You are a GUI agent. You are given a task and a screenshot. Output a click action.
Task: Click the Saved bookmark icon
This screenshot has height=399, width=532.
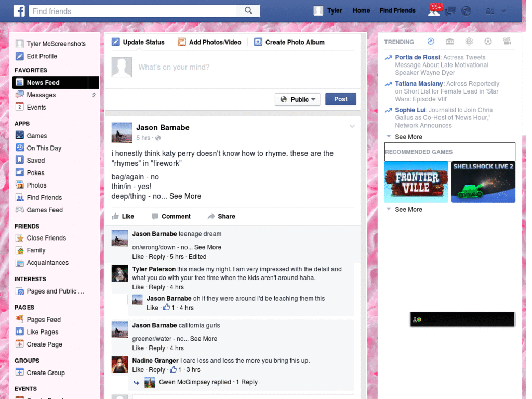[20, 160]
